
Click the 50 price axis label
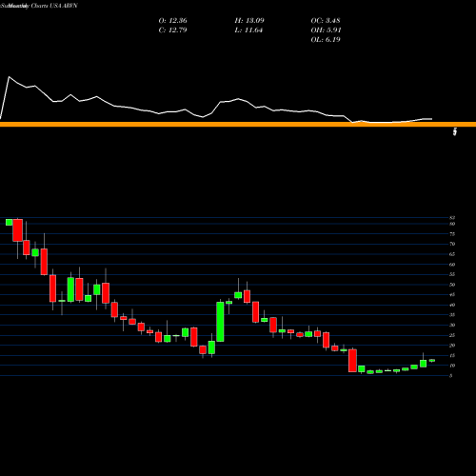coord(452,285)
